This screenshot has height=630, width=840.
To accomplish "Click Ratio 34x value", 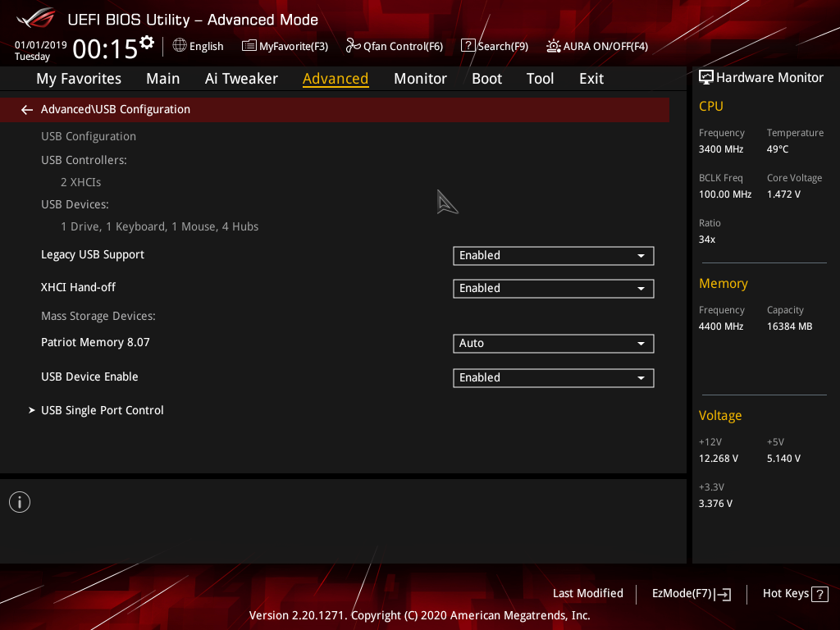I will tap(707, 240).
